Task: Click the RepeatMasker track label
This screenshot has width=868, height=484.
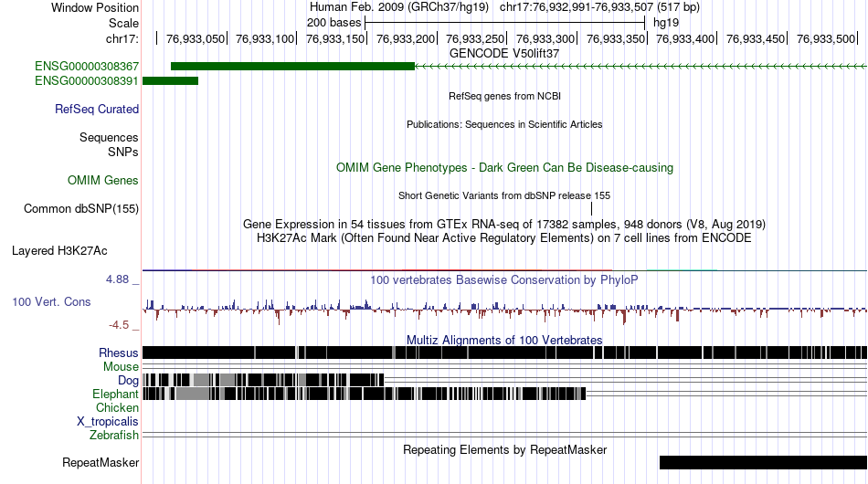Action: pos(101,462)
